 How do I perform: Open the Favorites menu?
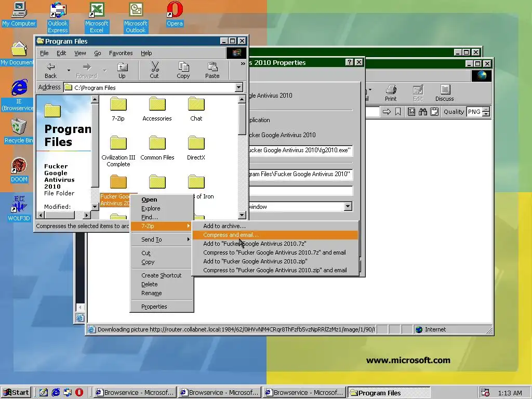121,53
